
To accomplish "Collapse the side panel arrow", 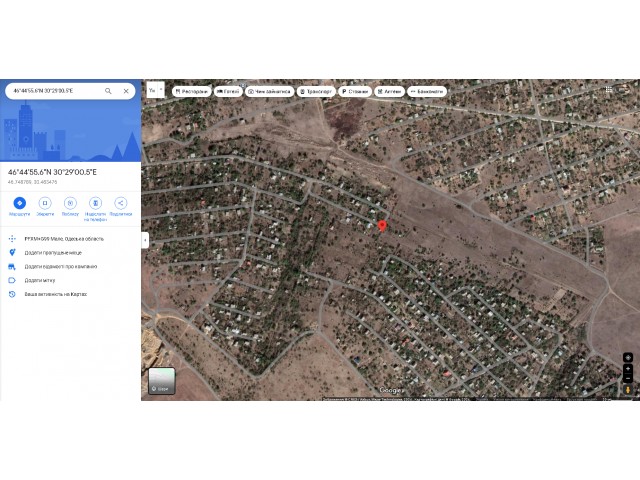I will [x=145, y=240].
